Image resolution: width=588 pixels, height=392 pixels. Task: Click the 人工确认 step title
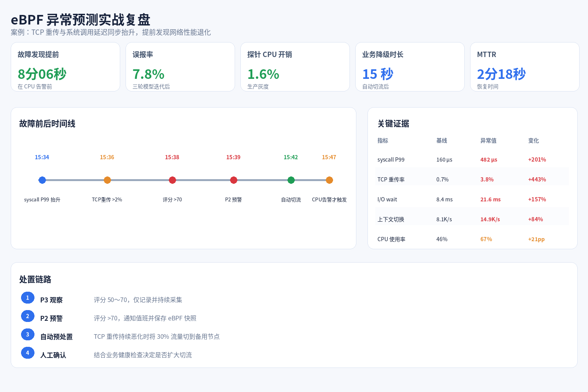pos(53,355)
